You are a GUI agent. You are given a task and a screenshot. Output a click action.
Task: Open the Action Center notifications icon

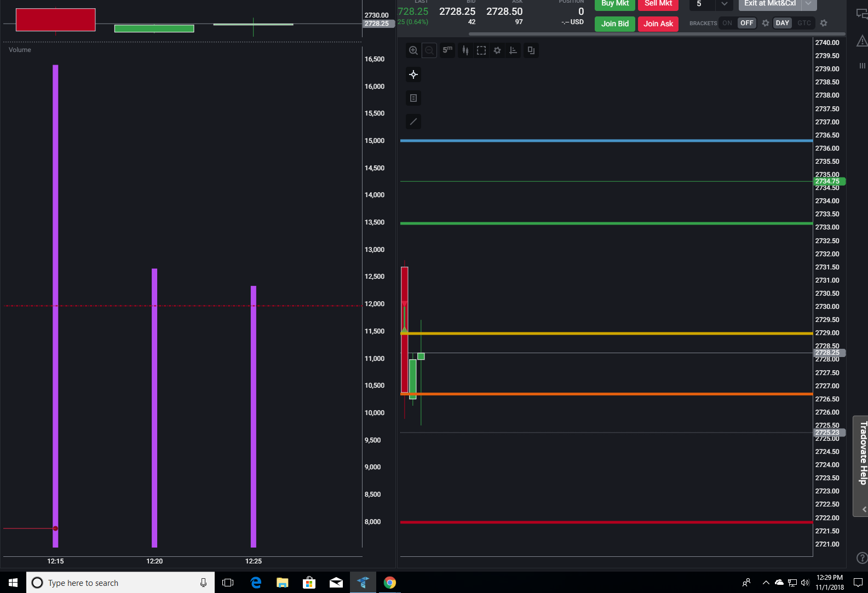(858, 583)
